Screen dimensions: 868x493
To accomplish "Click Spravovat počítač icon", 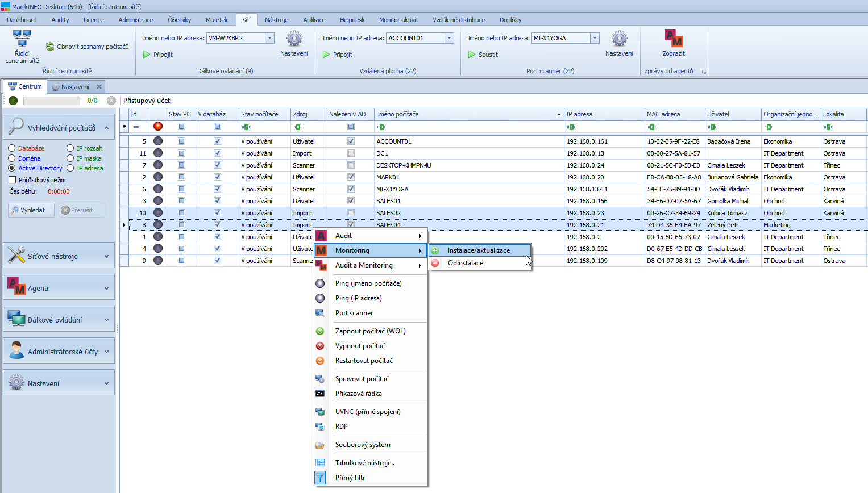I will (x=320, y=379).
